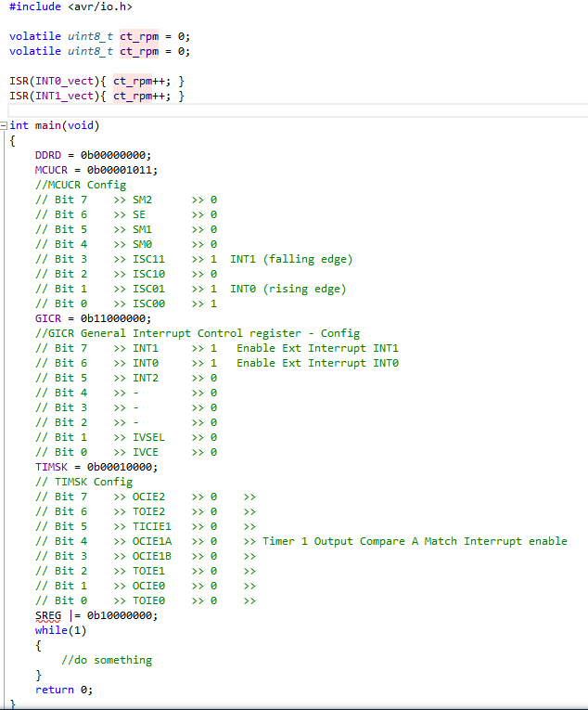Click the SM2 bit 7 comment line
Viewport: 588px width, 710px height.
(x=126, y=200)
